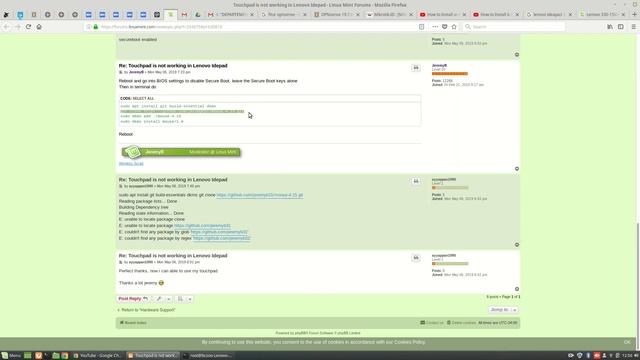Jump to top from JeremyB's post
This screenshot has height=360, width=640.
[517, 169]
